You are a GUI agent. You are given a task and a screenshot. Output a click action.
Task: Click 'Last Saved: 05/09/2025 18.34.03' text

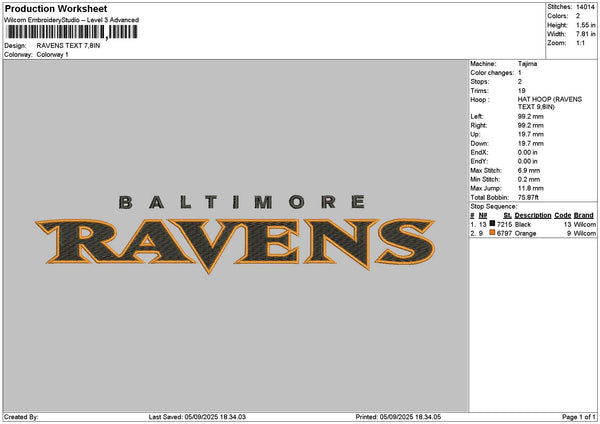(197, 417)
